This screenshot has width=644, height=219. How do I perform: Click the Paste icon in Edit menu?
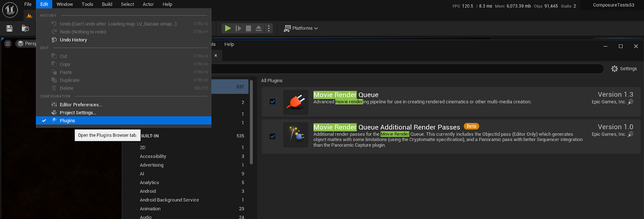tap(54, 72)
